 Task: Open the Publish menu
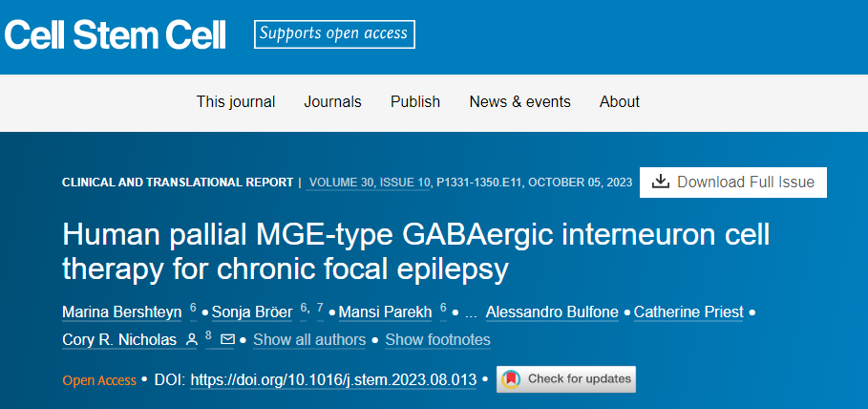415,102
